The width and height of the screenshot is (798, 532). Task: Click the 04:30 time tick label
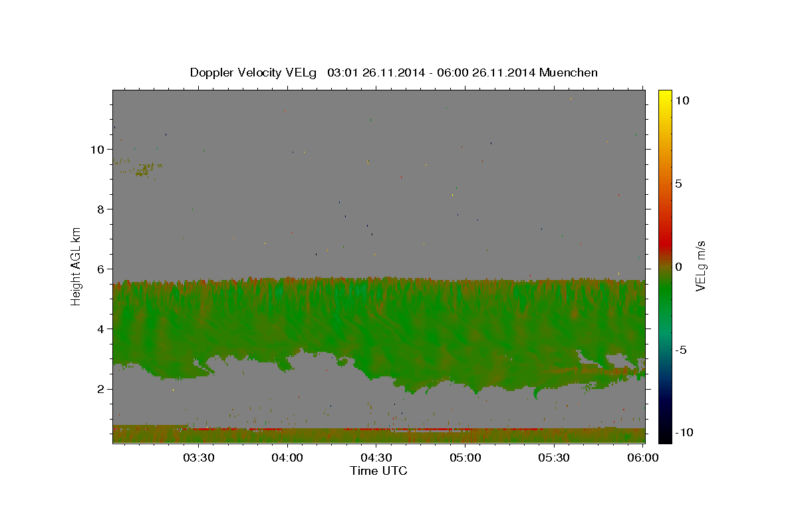point(376,458)
